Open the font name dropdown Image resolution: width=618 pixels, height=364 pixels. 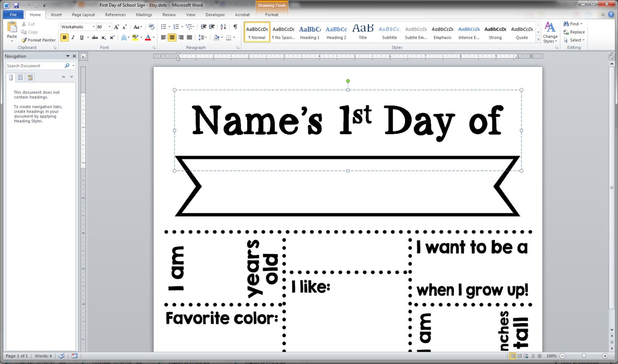94,27
